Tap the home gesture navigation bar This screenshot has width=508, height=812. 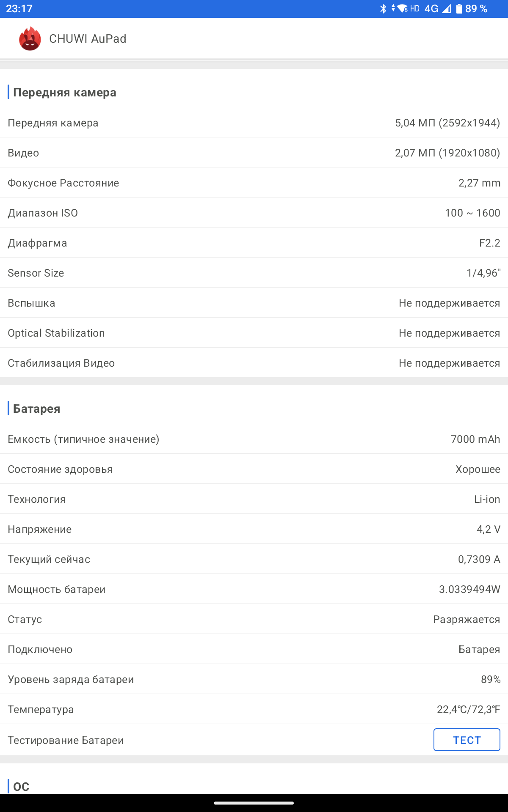coord(254,803)
